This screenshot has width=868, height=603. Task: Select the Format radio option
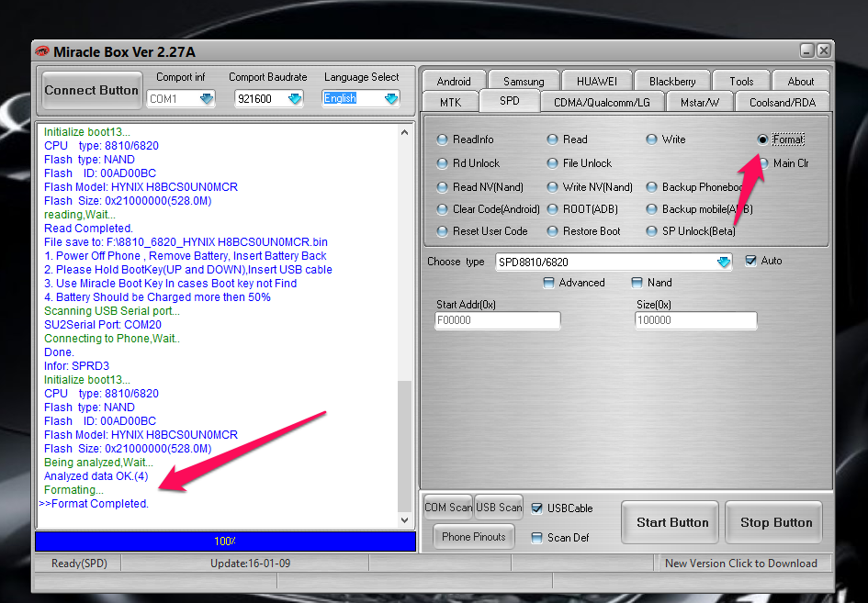coord(762,140)
